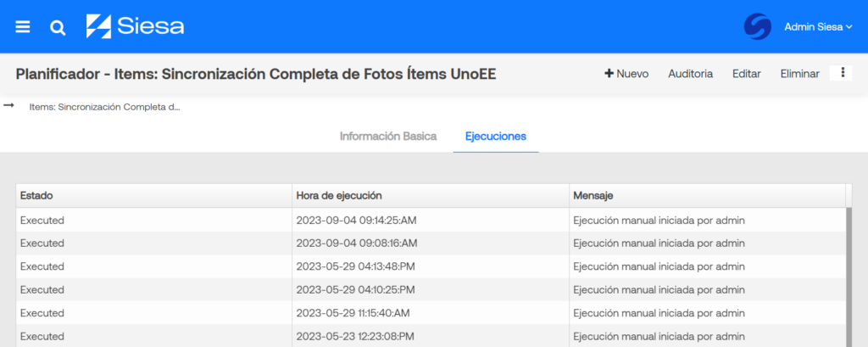This screenshot has height=347, width=868.
Task: Click the Eliminar button
Action: (x=800, y=73)
